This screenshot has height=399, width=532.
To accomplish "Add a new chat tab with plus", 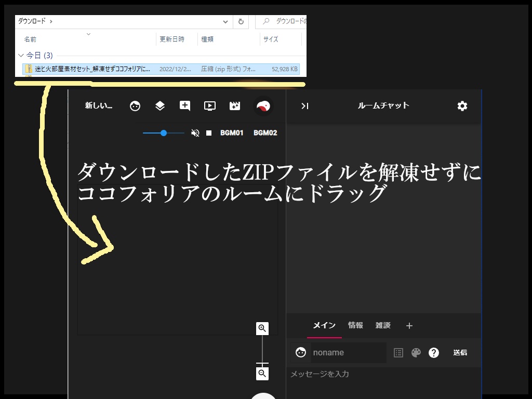I will click(x=409, y=326).
